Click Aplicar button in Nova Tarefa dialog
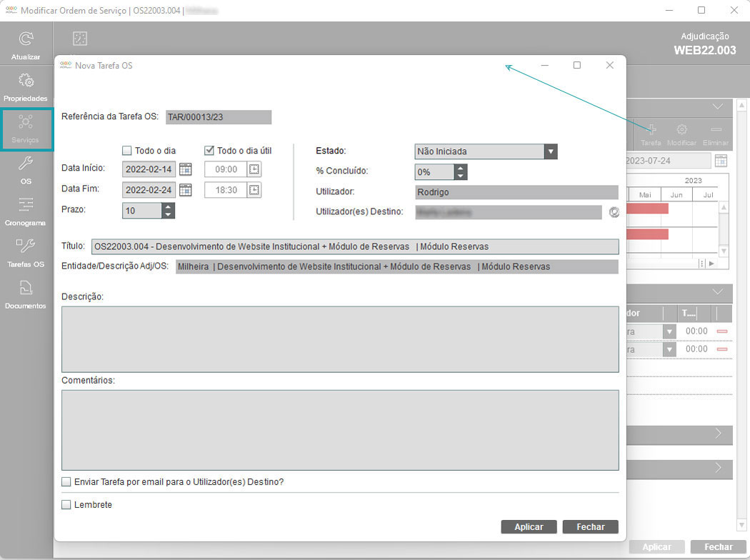This screenshot has width=750, height=560. (529, 526)
